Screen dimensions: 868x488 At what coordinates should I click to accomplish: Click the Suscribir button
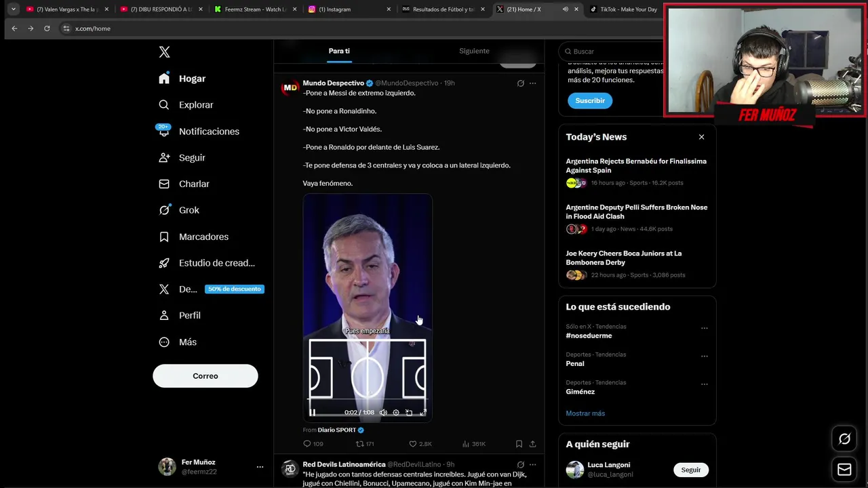click(590, 100)
